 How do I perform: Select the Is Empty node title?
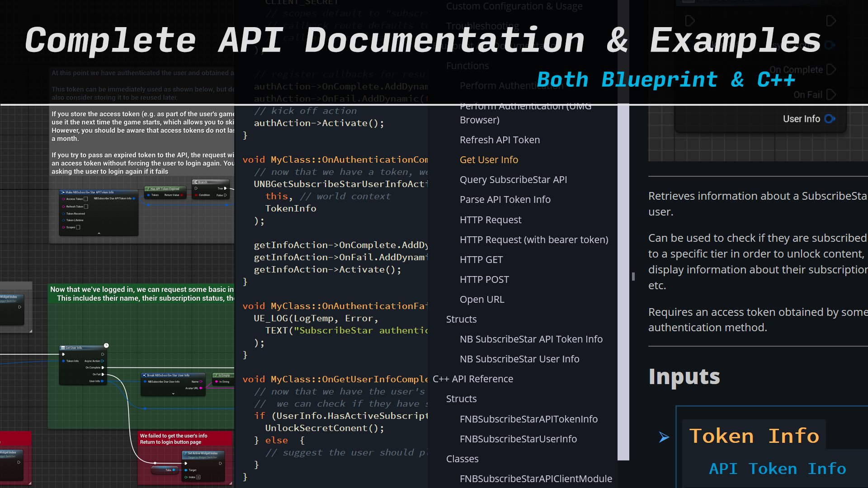224,375
